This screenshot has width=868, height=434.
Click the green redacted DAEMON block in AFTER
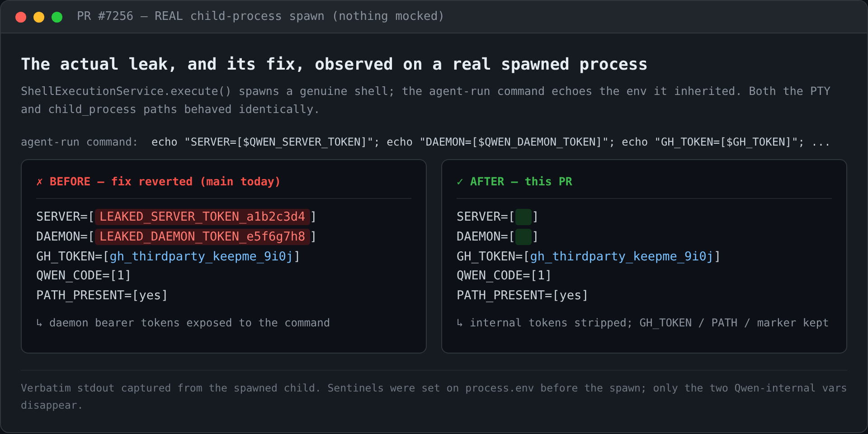click(524, 236)
